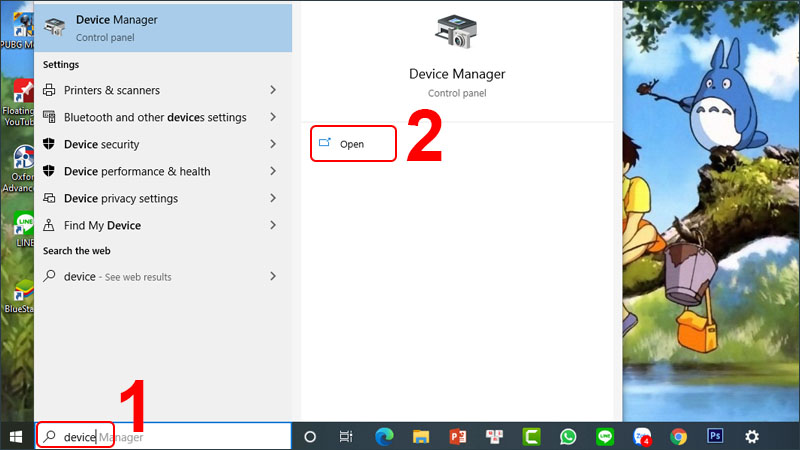Click the Find My Device person icon
The image size is (800, 450).
point(49,225)
